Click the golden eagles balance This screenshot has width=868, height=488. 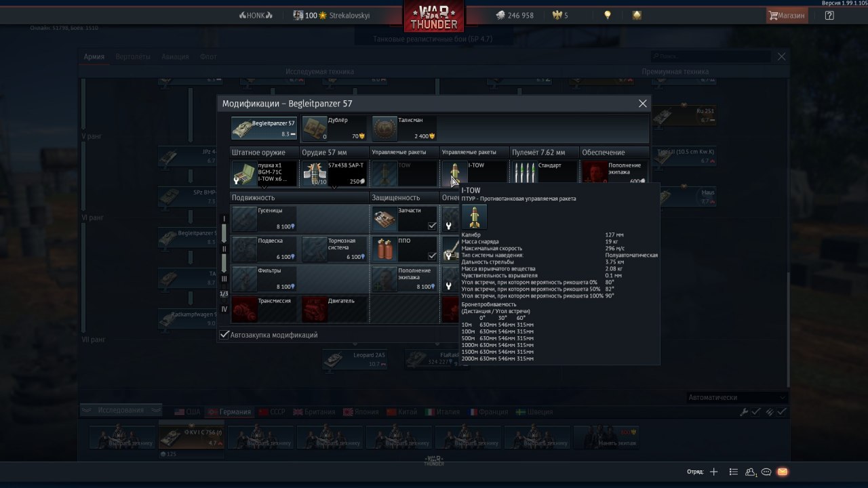click(561, 15)
